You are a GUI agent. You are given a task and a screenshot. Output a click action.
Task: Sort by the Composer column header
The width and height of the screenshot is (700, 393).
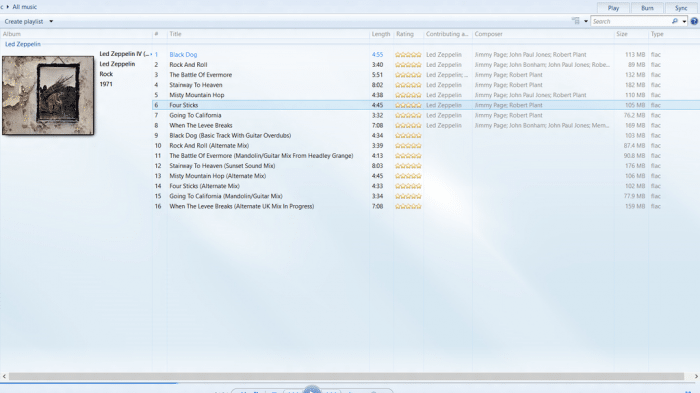[x=488, y=34]
